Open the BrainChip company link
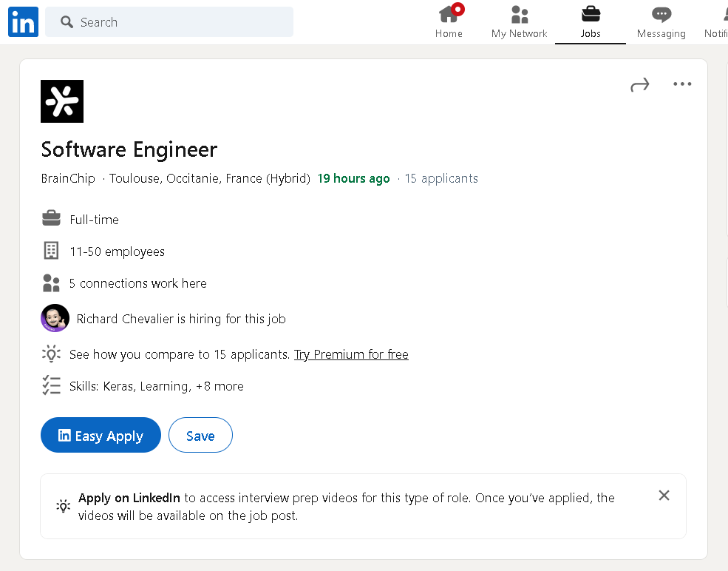 tap(69, 178)
